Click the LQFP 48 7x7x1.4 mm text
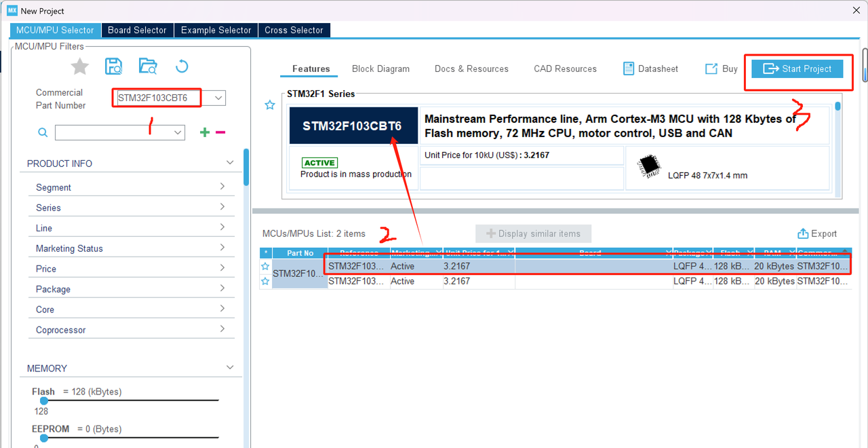868x448 pixels. [x=708, y=175]
